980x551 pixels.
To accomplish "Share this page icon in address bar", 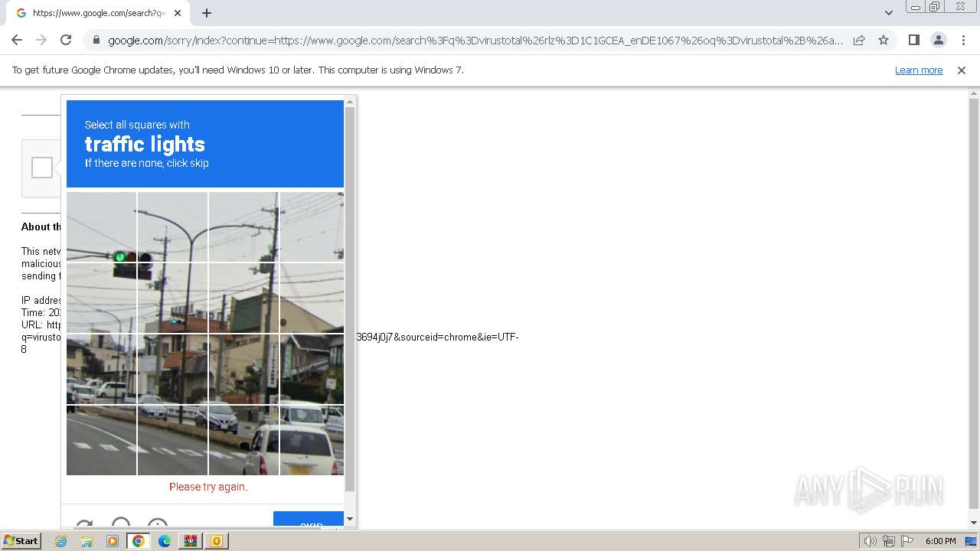I will (x=859, y=40).
